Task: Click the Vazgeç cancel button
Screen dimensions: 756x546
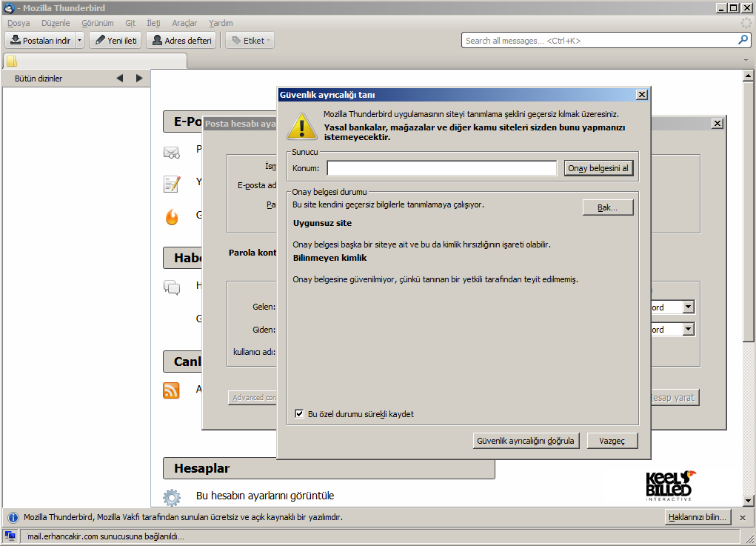Action: click(x=612, y=441)
